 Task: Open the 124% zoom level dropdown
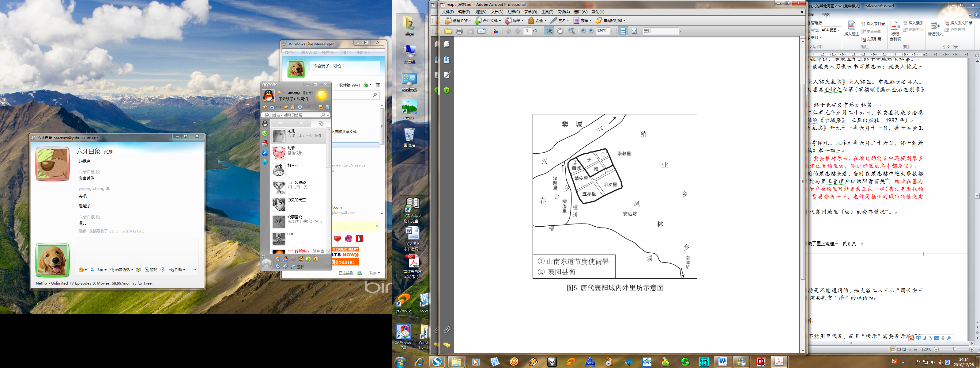click(612, 31)
